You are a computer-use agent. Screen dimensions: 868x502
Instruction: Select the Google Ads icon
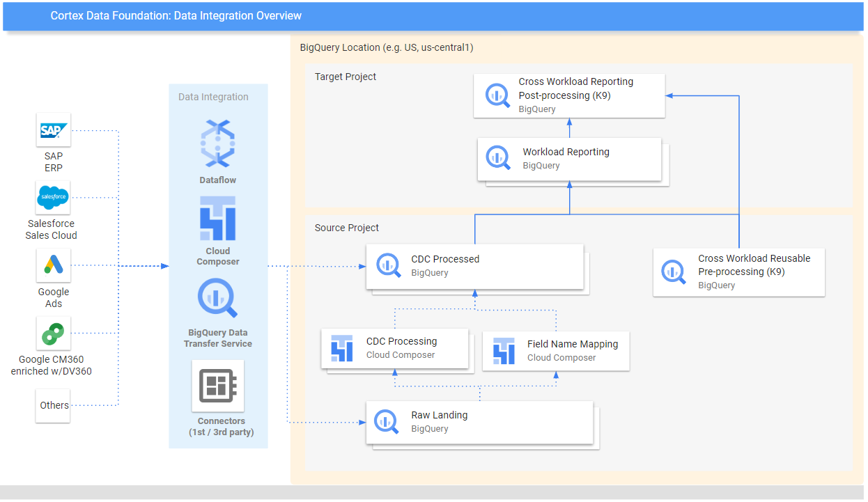53,265
